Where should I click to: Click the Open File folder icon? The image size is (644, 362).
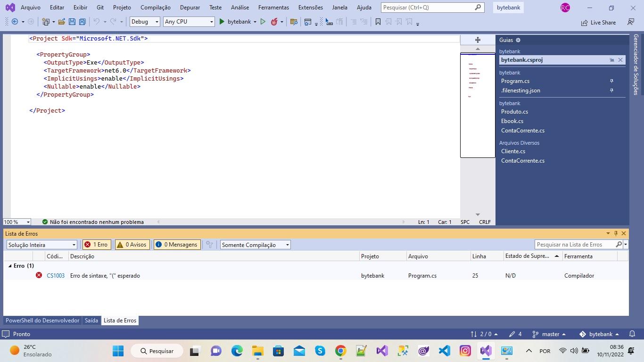(62, 22)
